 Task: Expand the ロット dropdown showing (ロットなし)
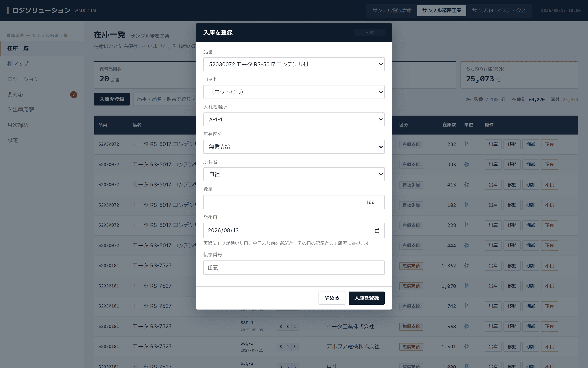(x=294, y=92)
